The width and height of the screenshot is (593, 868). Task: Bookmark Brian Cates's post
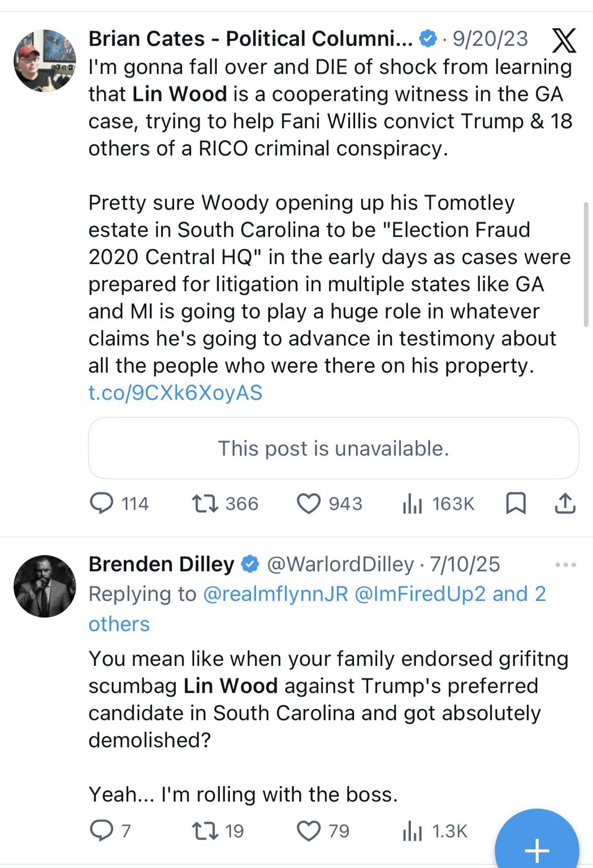coord(515,503)
